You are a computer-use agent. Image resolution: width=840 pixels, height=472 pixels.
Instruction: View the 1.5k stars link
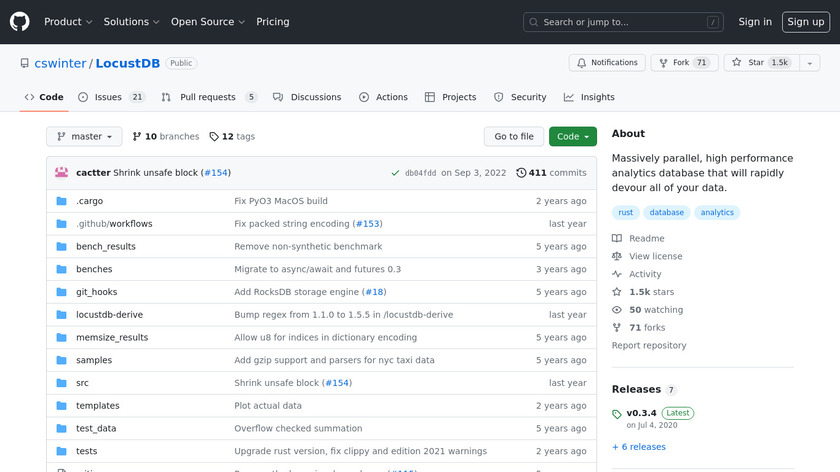pyautogui.click(x=643, y=292)
